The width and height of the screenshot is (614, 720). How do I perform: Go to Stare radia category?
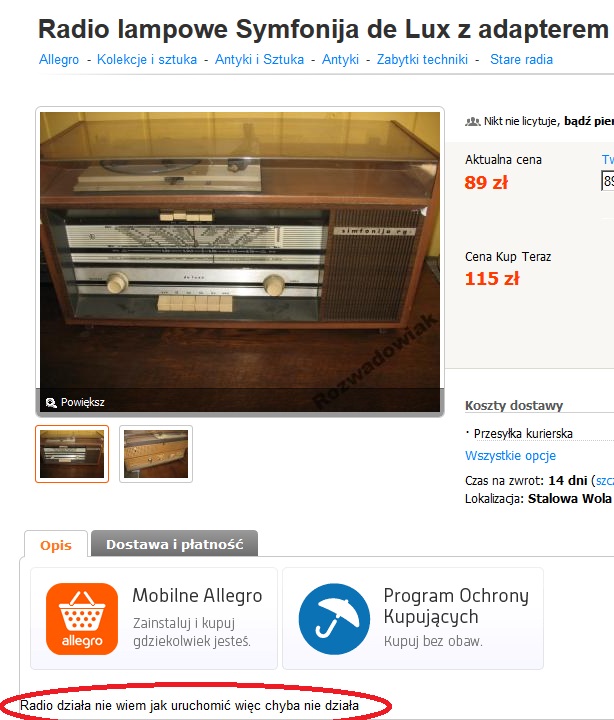tap(521, 60)
